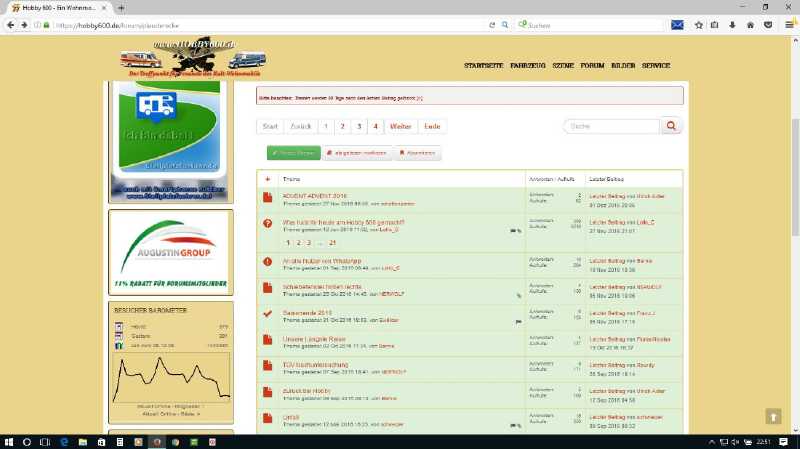Click the forum search input field
Viewport: 800px width, 449px height.
610,126
